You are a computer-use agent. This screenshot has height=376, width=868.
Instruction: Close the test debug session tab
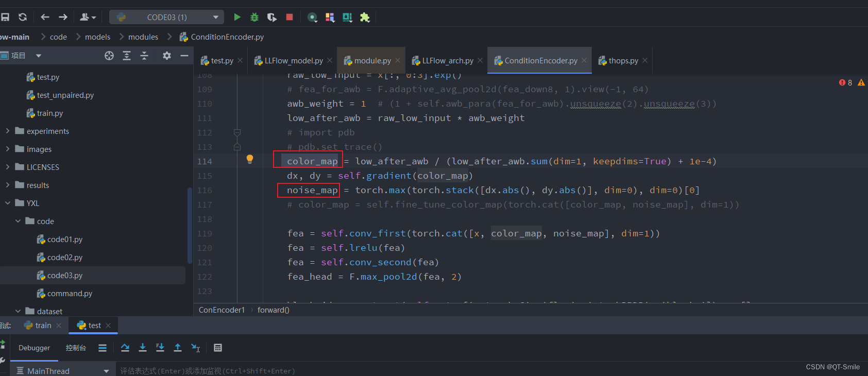coord(108,326)
